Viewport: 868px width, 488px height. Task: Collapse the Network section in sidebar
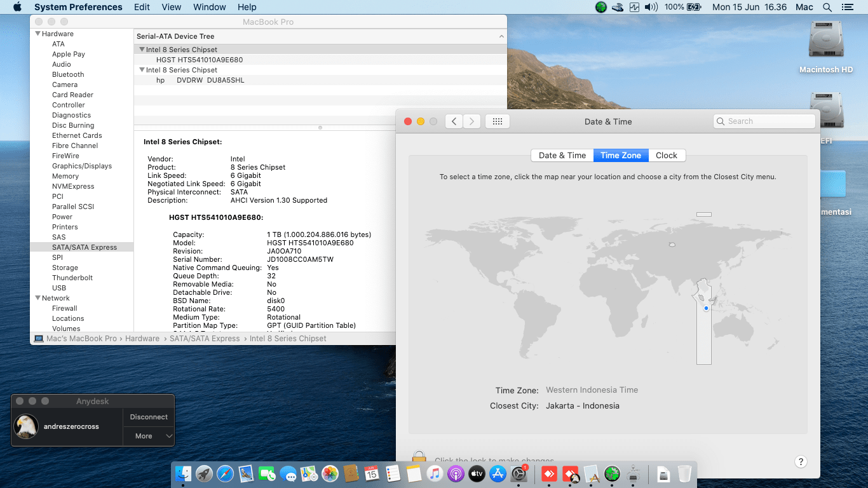tap(38, 298)
